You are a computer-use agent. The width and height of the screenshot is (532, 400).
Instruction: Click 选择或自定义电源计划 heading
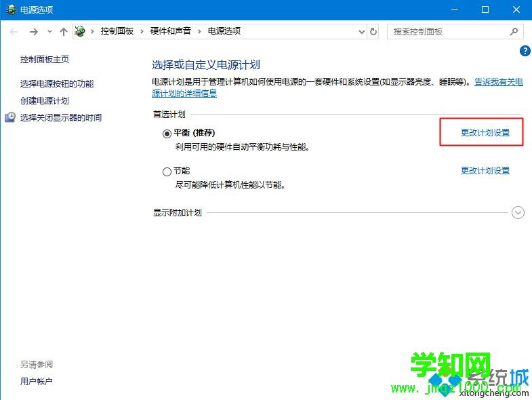205,64
